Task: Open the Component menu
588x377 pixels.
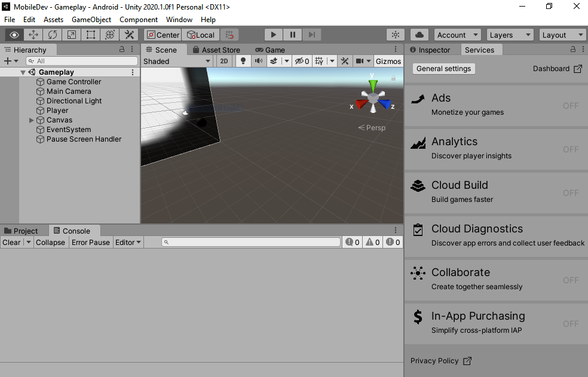Action: tap(139, 20)
